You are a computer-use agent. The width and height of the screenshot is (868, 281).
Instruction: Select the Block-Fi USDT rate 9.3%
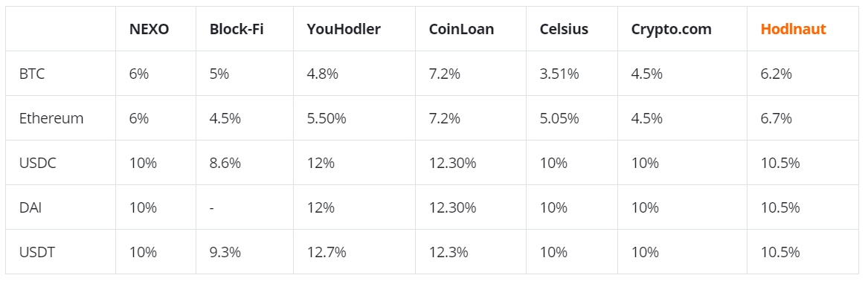(225, 252)
